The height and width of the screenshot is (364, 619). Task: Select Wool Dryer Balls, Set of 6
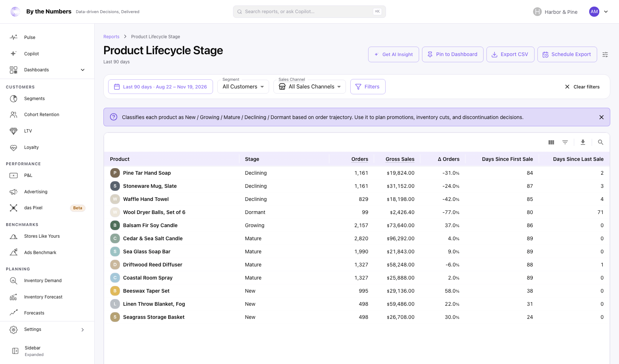click(154, 212)
